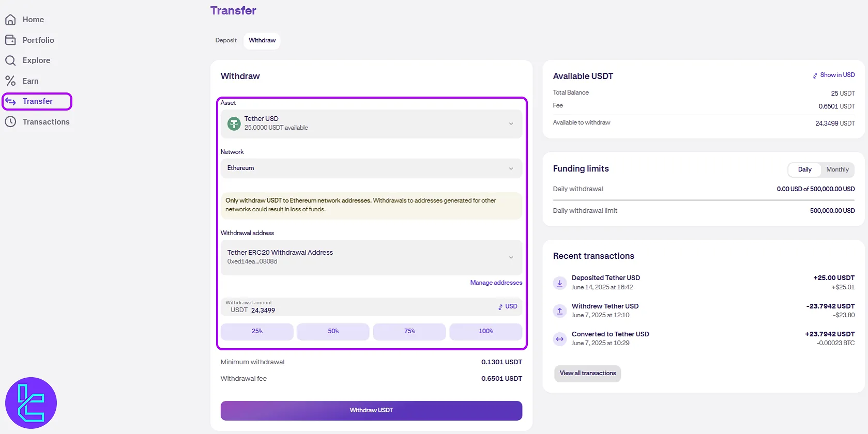Switch to the Deposit tab
The width and height of the screenshot is (868, 434).
click(x=226, y=40)
